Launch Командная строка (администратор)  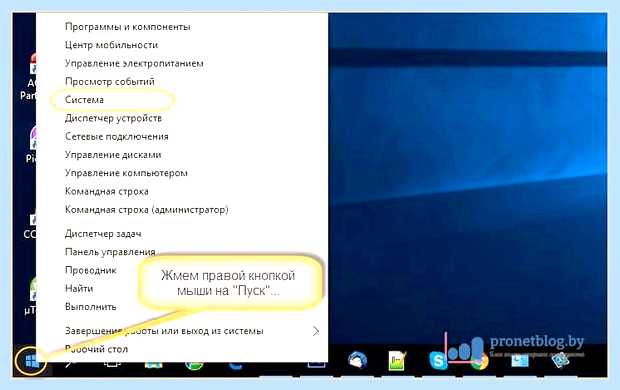[147, 210]
